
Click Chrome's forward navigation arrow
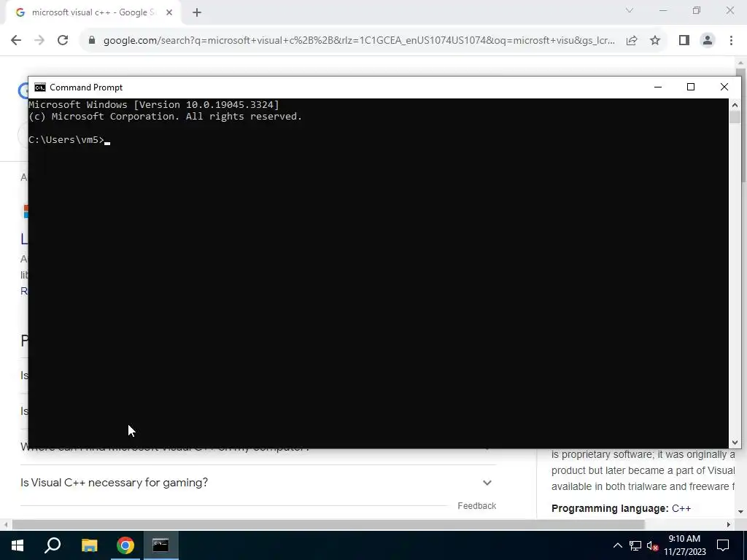pyautogui.click(x=39, y=40)
